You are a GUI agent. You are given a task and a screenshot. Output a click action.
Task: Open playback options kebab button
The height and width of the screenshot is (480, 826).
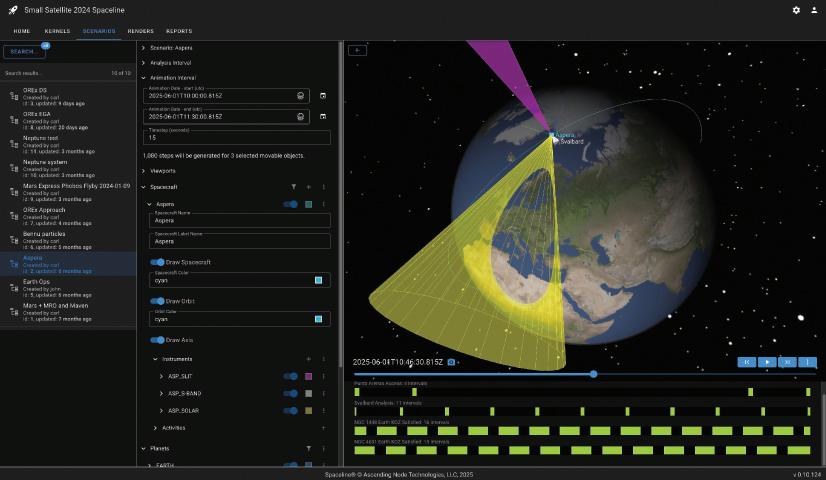pos(807,362)
